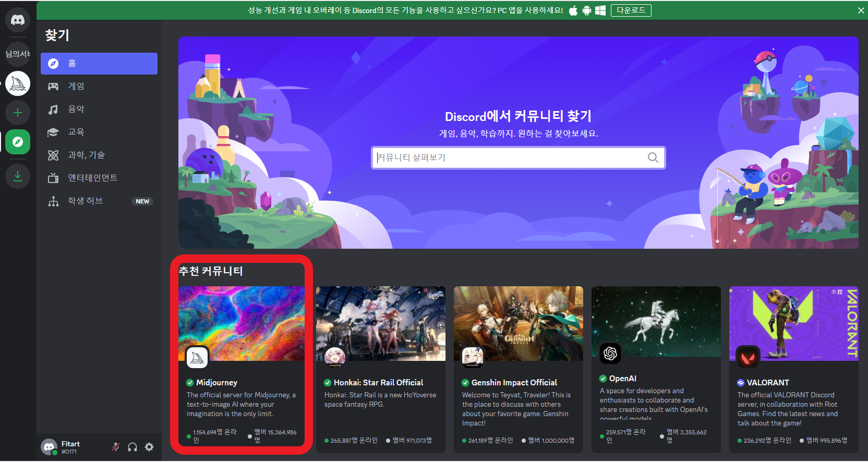Click '261,189명 온라인' on Genshin card
Screen dimensions: 868x462
point(490,441)
